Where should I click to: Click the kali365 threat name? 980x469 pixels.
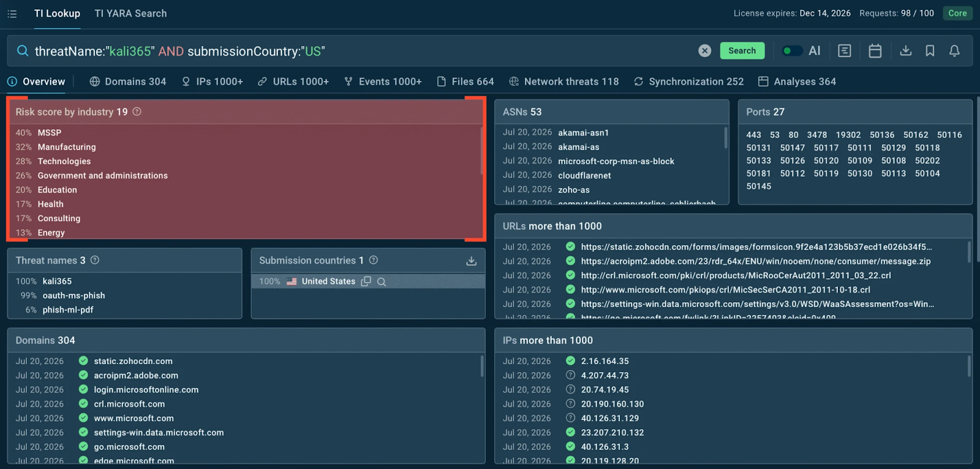click(x=57, y=281)
